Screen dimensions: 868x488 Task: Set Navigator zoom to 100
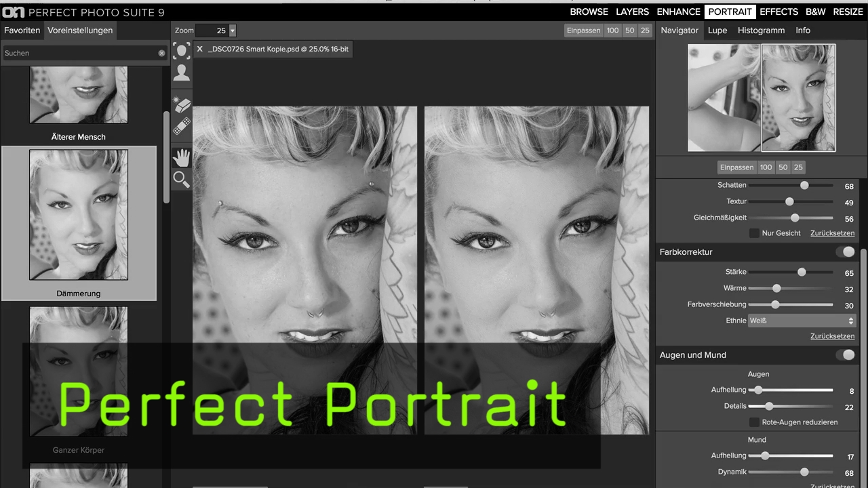point(766,167)
